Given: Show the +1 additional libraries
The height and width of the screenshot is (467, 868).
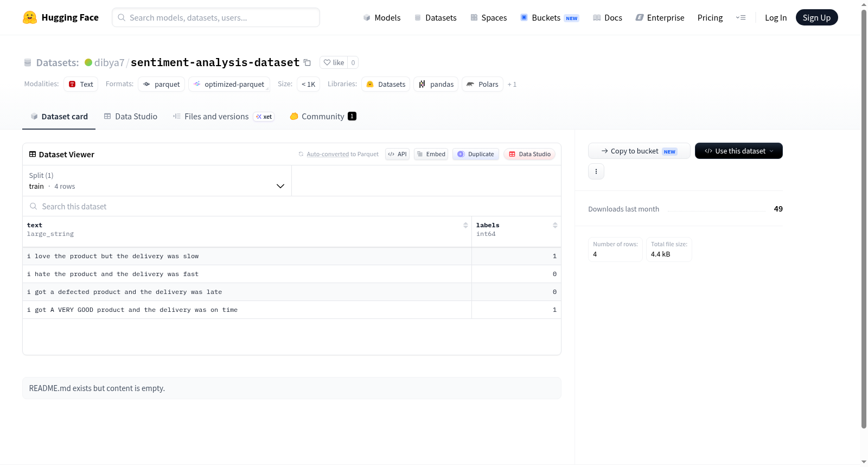Looking at the screenshot, I should click(x=512, y=85).
